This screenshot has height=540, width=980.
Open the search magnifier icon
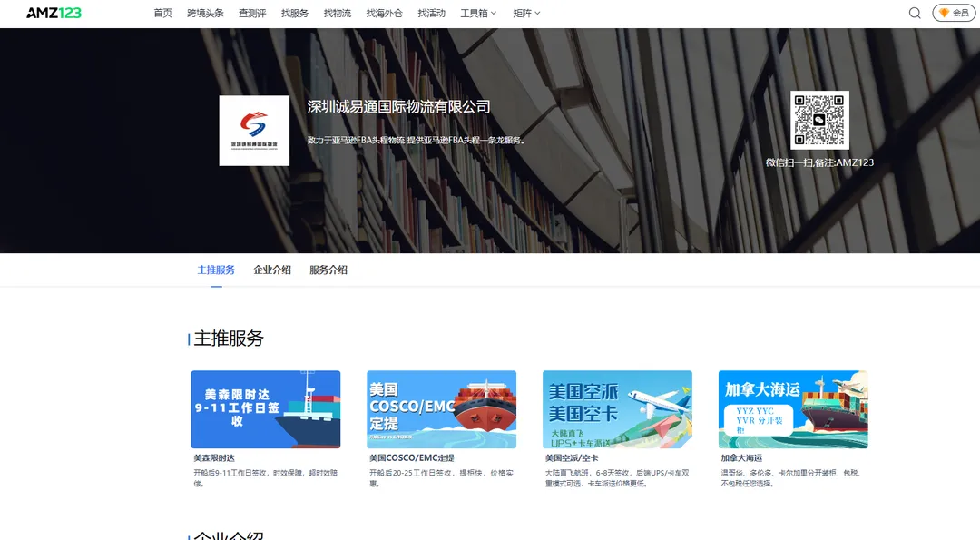pyautogui.click(x=915, y=13)
